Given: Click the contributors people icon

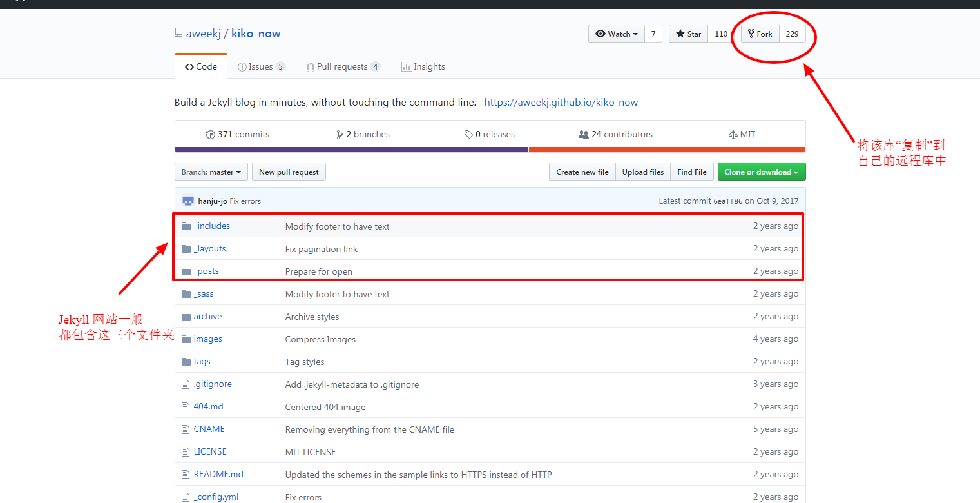Looking at the screenshot, I should [x=584, y=135].
